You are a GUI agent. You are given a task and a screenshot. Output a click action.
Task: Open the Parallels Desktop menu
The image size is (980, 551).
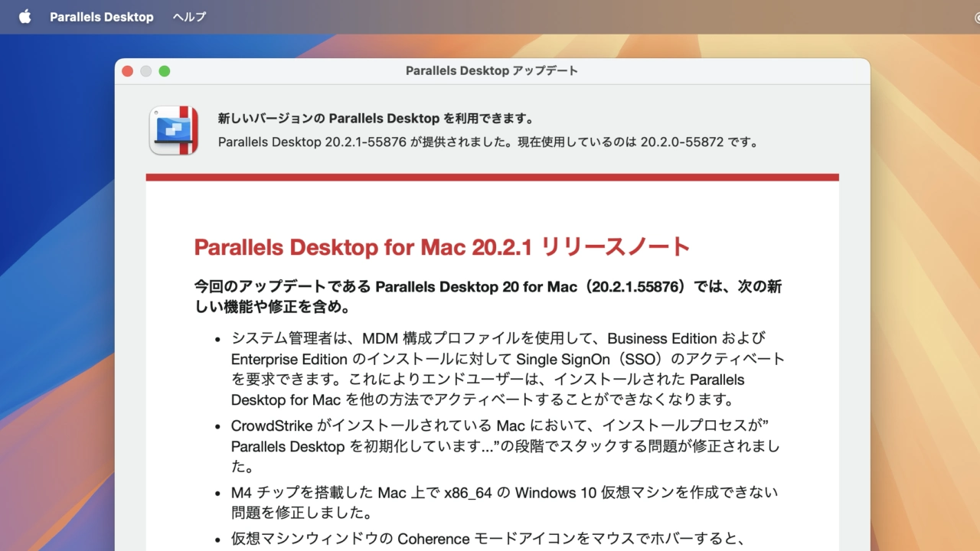click(102, 17)
